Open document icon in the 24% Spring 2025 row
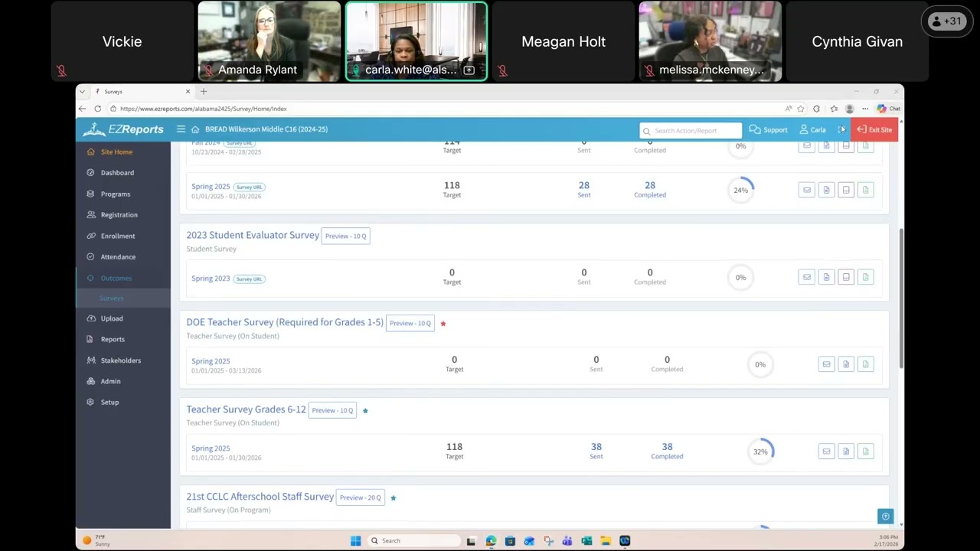This screenshot has height=551, width=980. coord(826,190)
